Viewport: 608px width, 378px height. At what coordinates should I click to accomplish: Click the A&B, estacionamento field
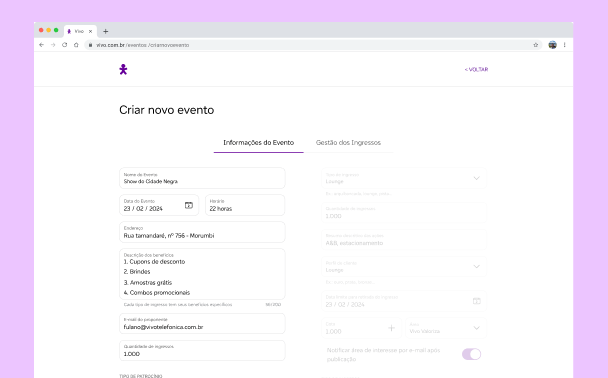[x=404, y=240]
